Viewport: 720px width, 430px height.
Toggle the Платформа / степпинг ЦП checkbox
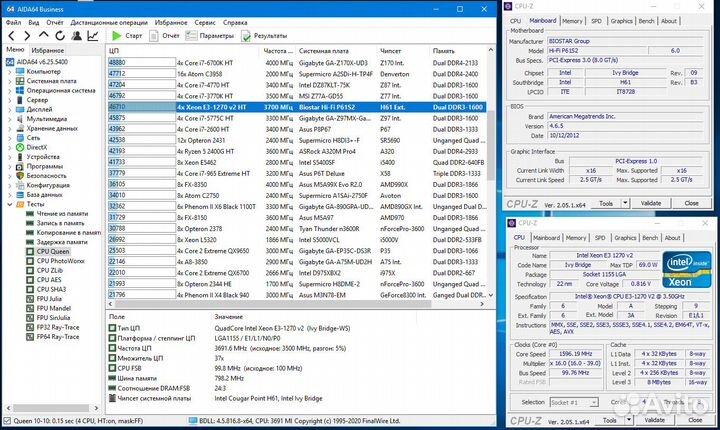(x=112, y=338)
